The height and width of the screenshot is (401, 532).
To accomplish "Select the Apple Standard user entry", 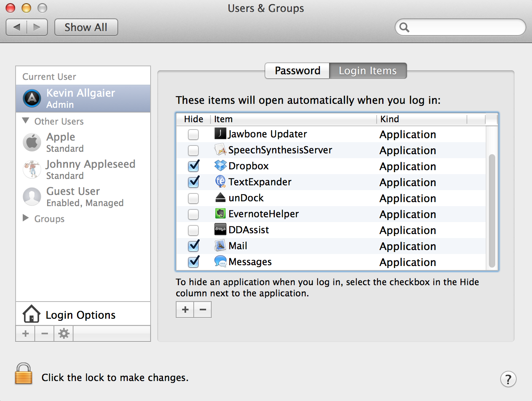I will click(x=83, y=142).
